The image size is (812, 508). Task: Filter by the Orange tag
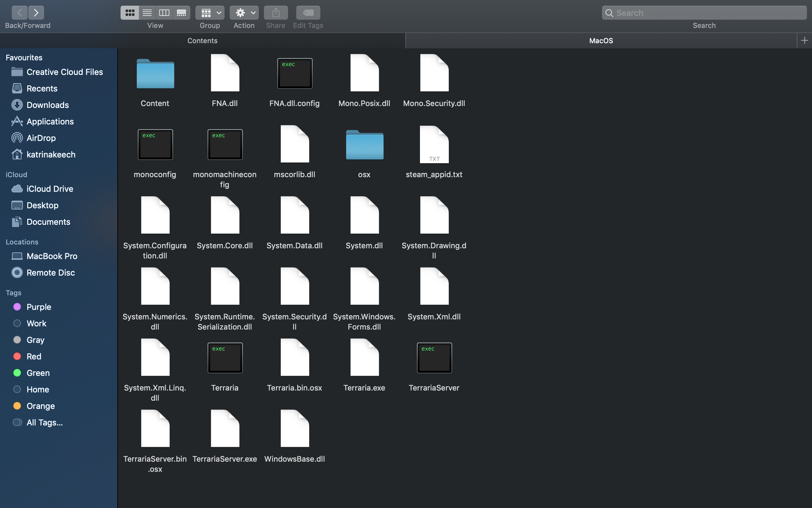[x=59, y=406]
